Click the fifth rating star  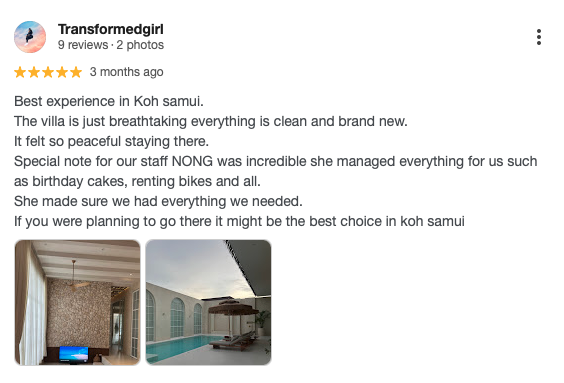(x=76, y=72)
